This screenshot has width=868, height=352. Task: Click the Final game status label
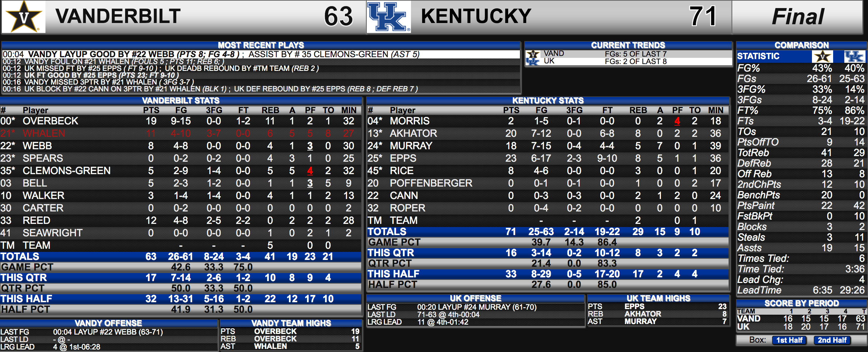click(797, 16)
